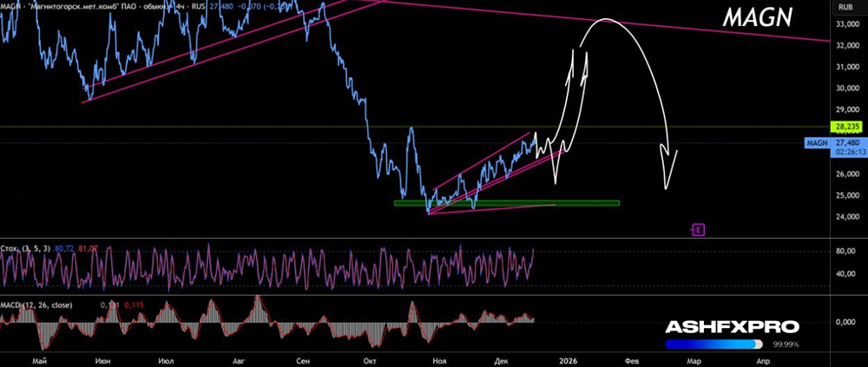Click the Апр label on the time axis

tap(763, 361)
